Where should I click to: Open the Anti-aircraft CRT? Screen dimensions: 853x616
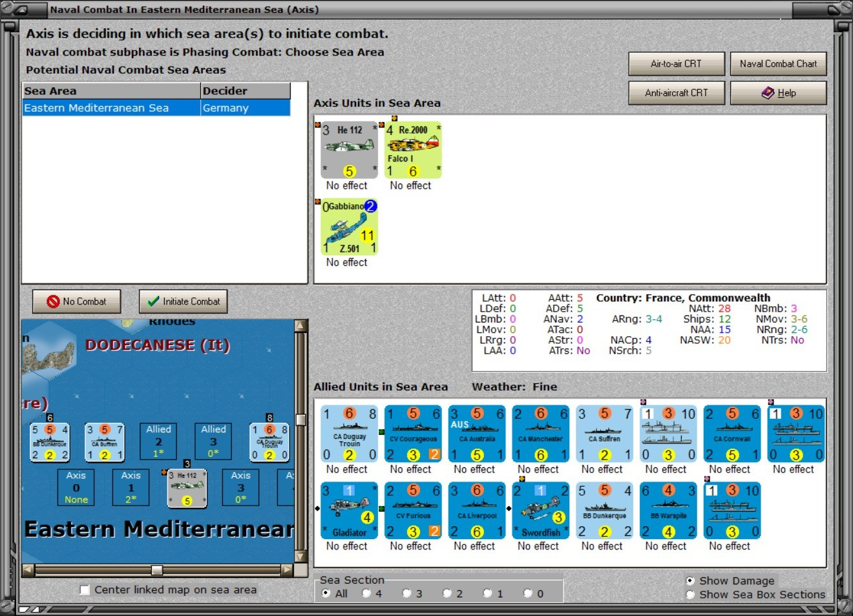676,92
